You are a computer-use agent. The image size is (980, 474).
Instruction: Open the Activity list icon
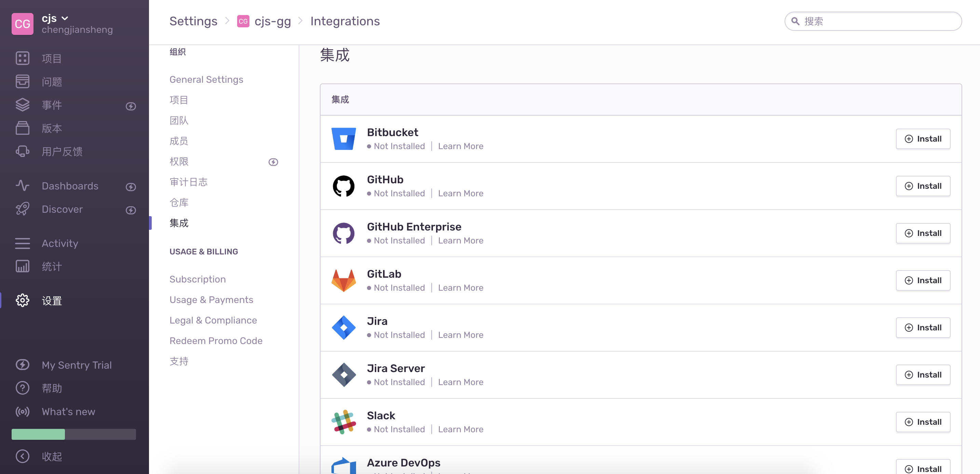coord(23,243)
